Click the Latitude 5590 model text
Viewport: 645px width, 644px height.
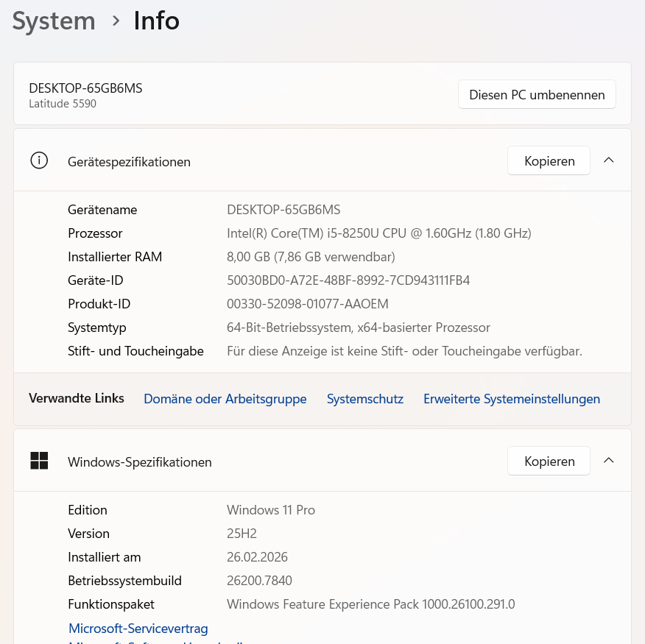[x=63, y=104]
